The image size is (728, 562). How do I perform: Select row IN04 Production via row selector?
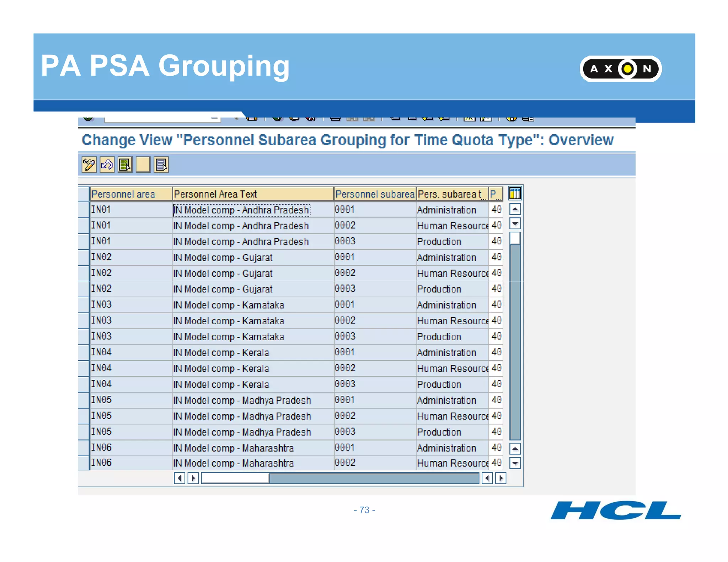point(84,384)
